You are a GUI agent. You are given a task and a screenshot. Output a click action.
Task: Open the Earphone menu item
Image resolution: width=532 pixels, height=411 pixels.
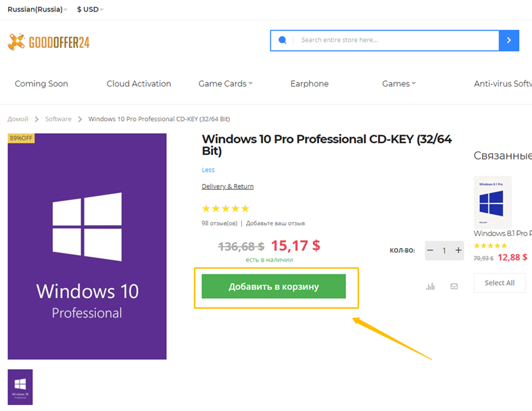click(309, 84)
